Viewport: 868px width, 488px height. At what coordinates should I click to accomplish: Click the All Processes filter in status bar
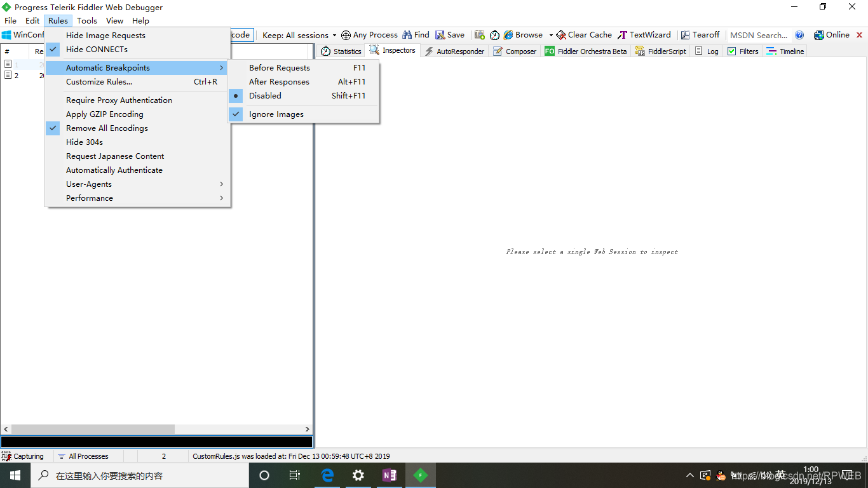click(83, 456)
